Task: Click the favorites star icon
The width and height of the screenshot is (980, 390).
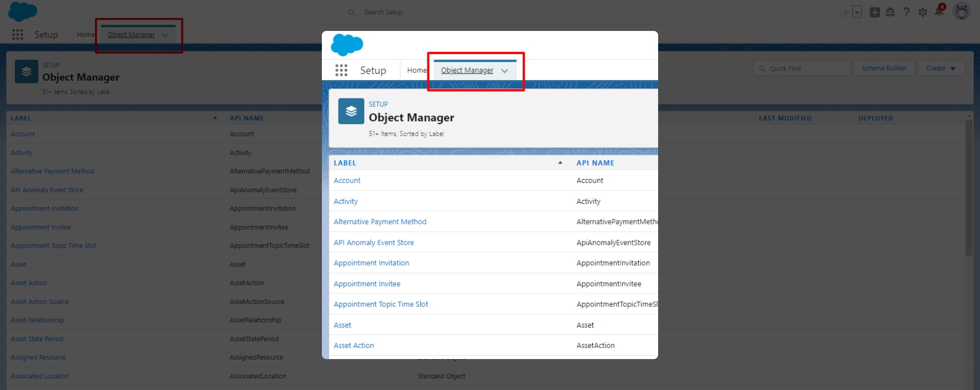Action: (x=845, y=12)
